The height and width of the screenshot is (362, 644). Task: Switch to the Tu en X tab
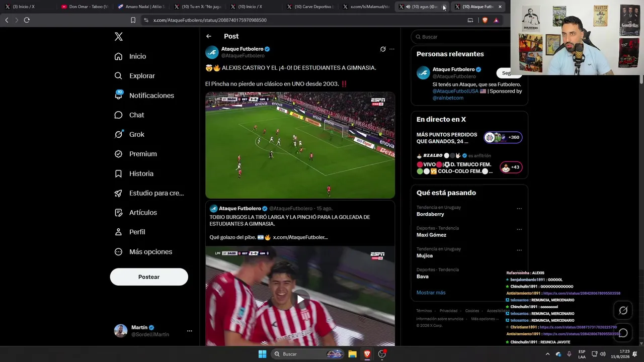point(197,7)
